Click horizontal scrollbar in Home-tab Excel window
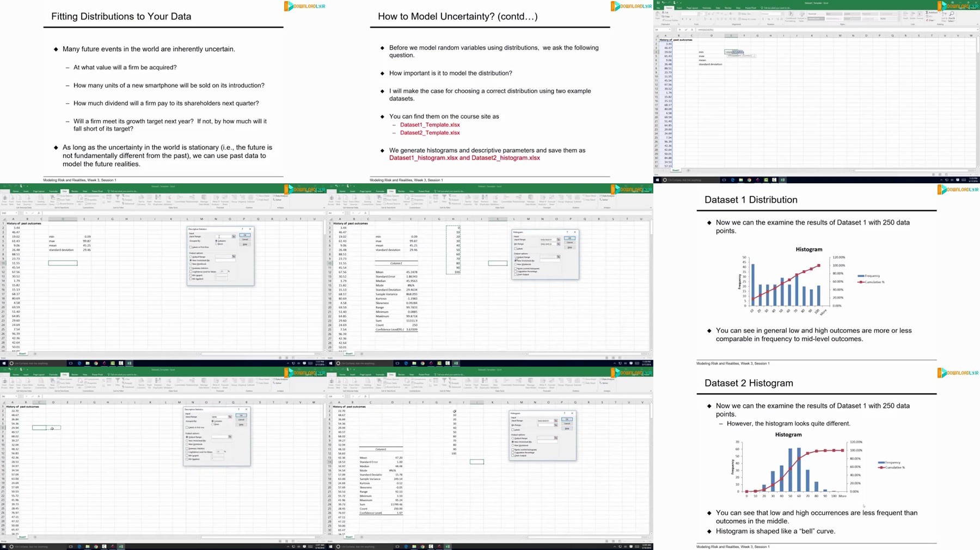 [911, 170]
